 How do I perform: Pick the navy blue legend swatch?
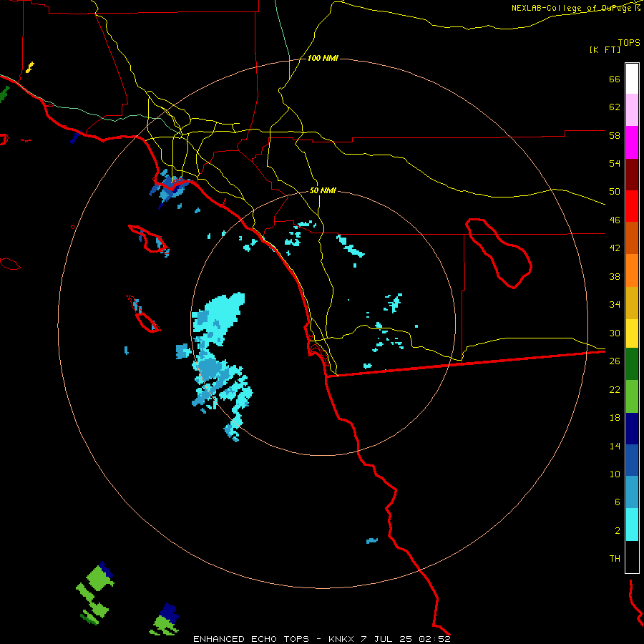(x=632, y=429)
